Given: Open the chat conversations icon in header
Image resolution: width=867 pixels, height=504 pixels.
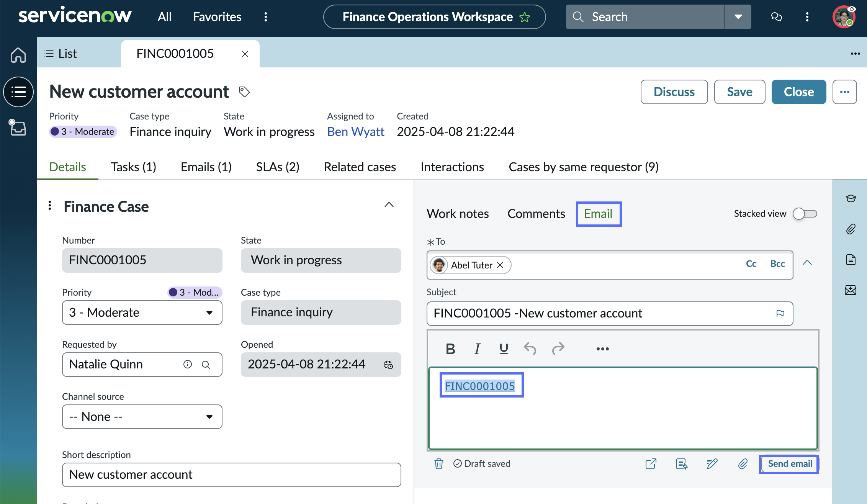Looking at the screenshot, I should [x=776, y=17].
